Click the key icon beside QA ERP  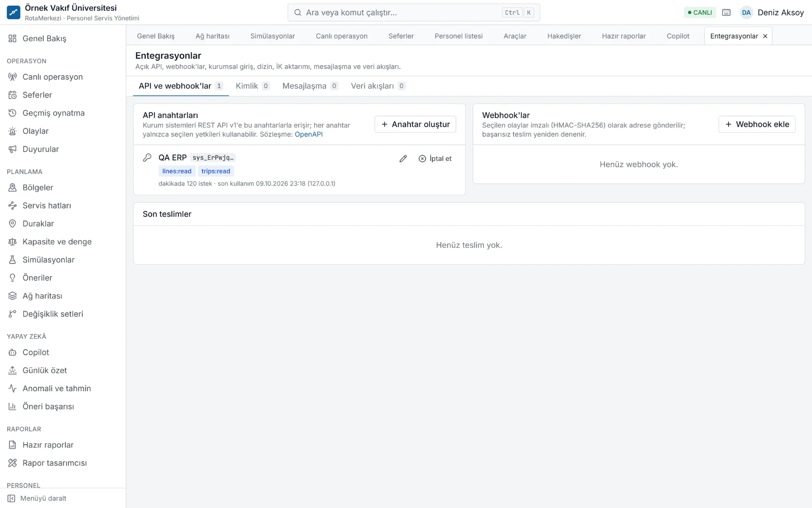coord(147,157)
